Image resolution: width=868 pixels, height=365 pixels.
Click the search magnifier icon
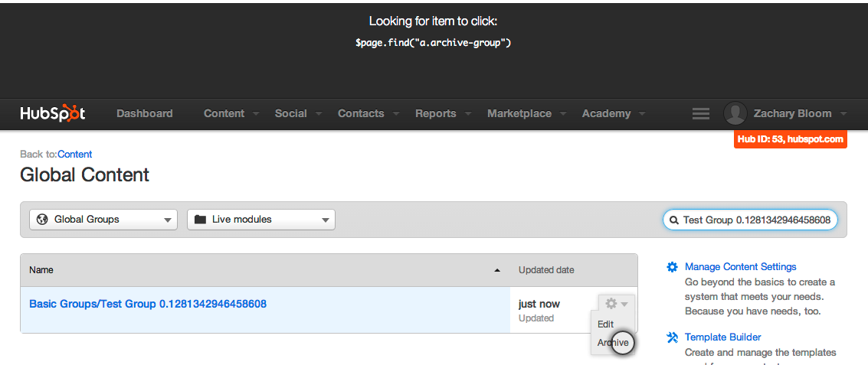coord(673,220)
